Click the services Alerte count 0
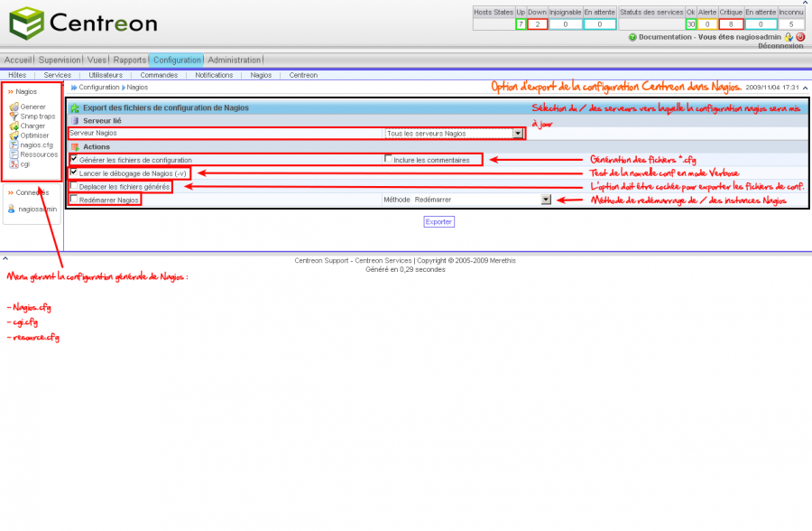The image size is (812, 531). click(707, 24)
